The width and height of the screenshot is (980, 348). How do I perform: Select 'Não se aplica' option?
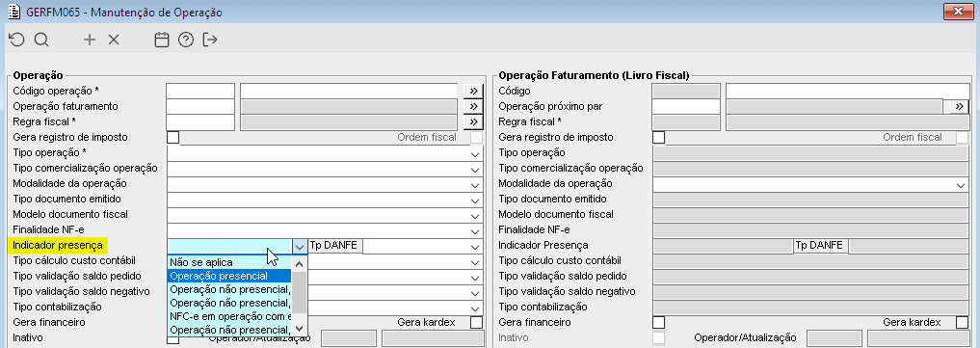[229, 262]
